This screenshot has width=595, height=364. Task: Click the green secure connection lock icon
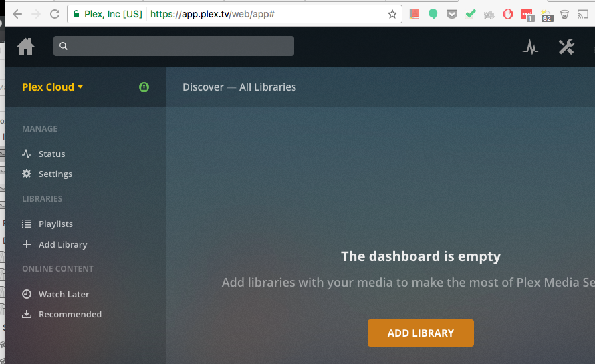coord(144,87)
